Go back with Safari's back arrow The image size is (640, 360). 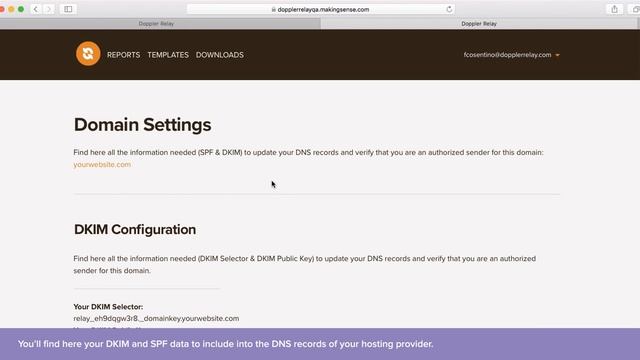(x=36, y=9)
